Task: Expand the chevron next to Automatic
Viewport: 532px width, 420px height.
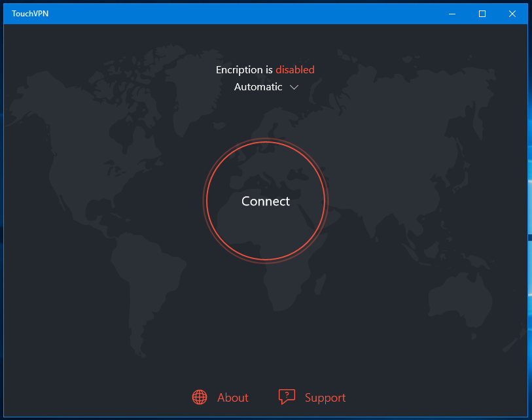Action: tap(294, 87)
